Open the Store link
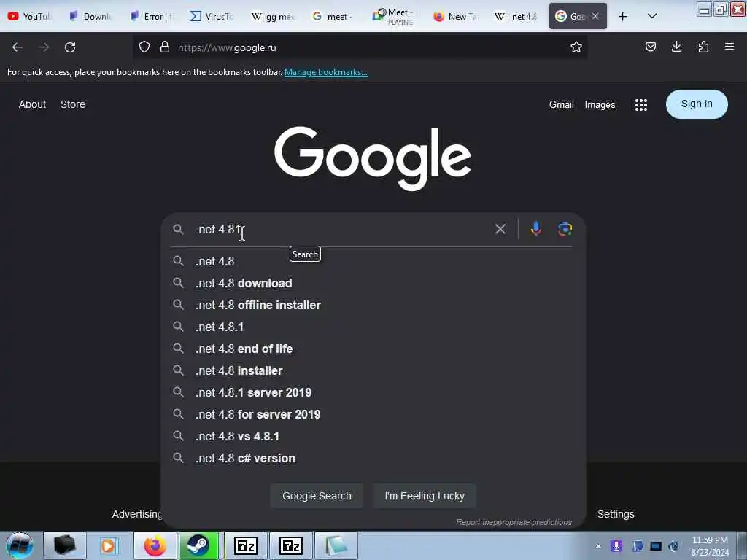The width and height of the screenshot is (747, 560). (x=73, y=104)
